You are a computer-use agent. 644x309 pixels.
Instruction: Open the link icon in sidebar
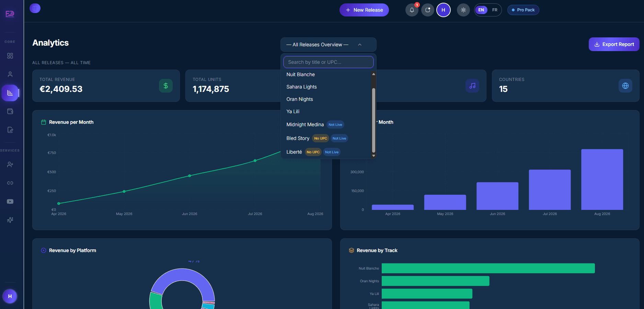(10, 183)
